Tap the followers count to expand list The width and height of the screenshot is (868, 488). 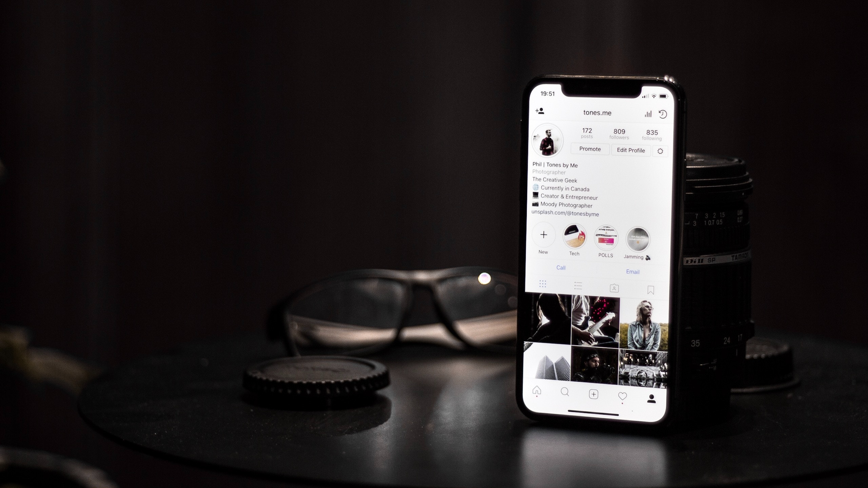coord(618,132)
